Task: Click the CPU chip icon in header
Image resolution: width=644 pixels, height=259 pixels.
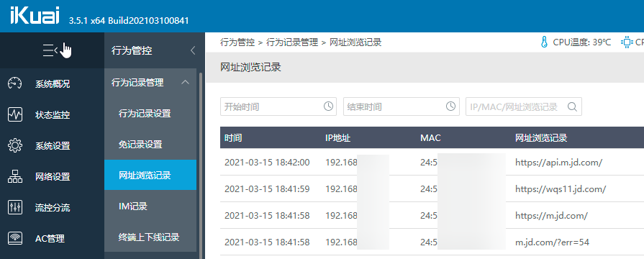Action: (627, 42)
